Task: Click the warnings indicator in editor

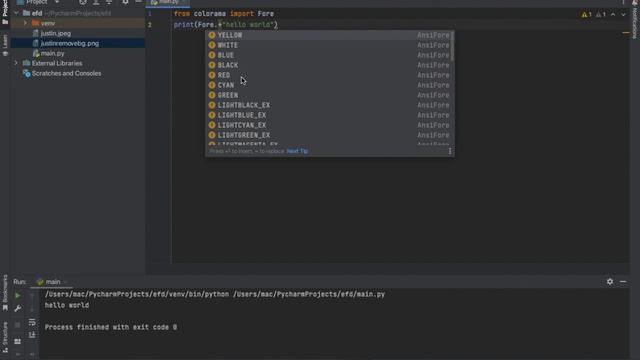Action: 587,14
